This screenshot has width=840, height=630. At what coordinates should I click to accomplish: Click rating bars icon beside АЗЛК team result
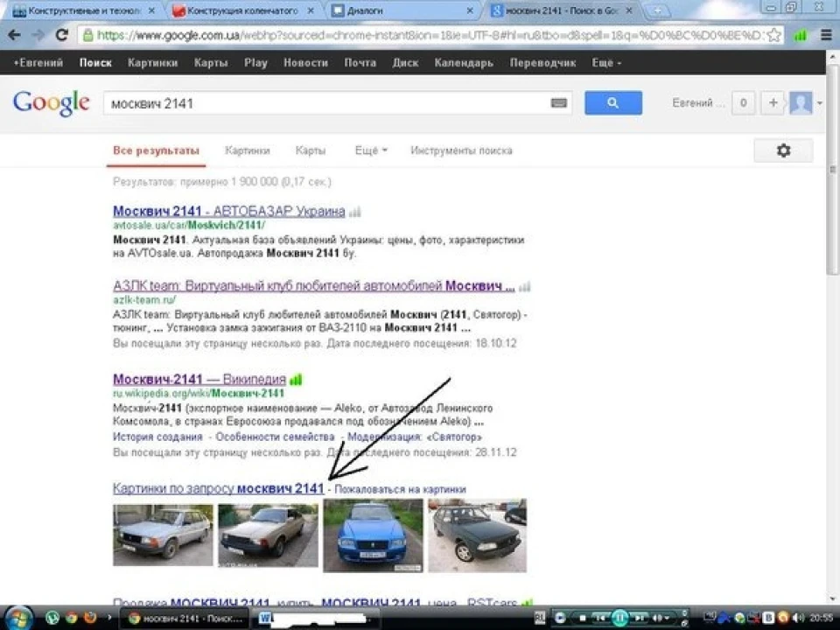point(524,287)
